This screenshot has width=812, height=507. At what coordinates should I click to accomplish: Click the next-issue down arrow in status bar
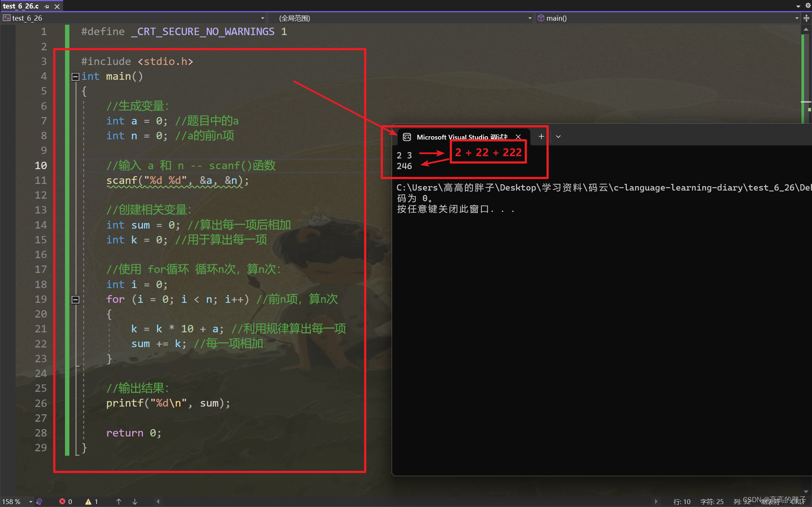[135, 501]
